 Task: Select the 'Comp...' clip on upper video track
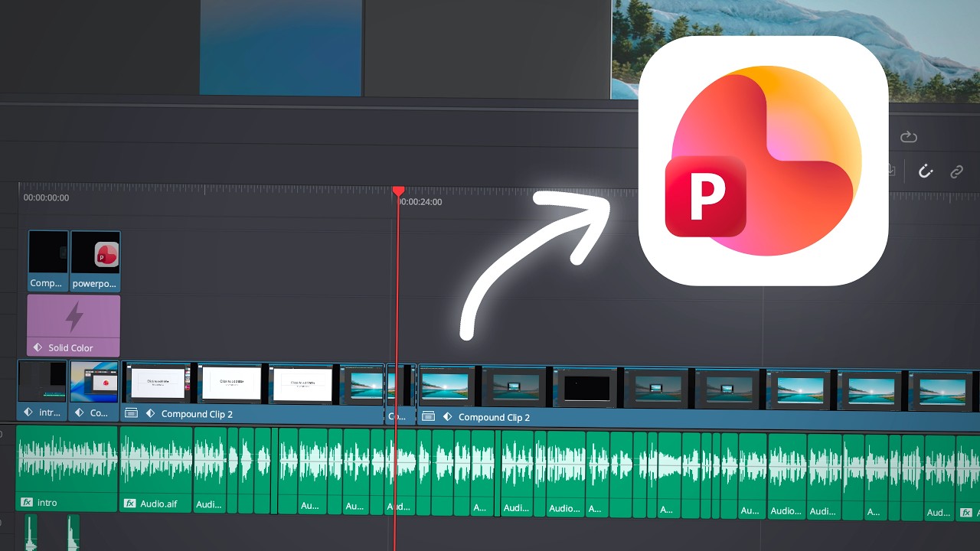48,261
